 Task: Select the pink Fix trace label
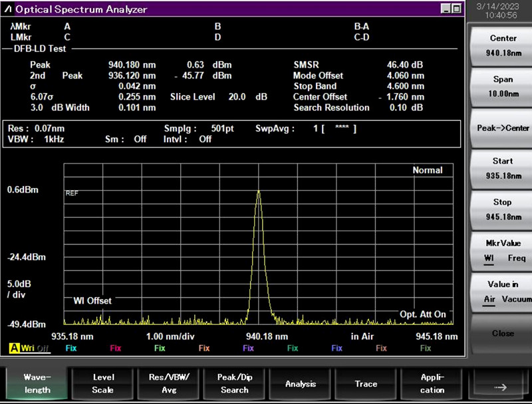pos(115,348)
